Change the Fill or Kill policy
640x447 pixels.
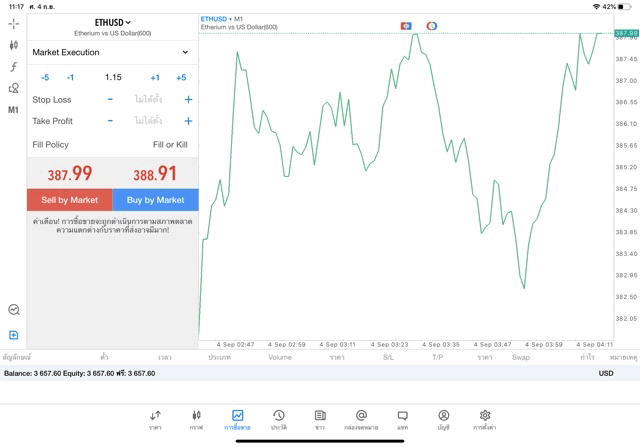(169, 145)
